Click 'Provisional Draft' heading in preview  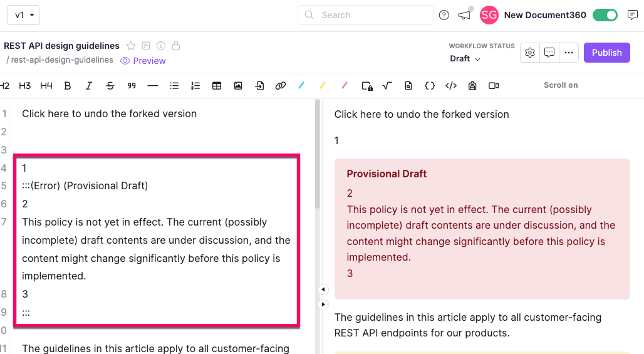point(387,174)
